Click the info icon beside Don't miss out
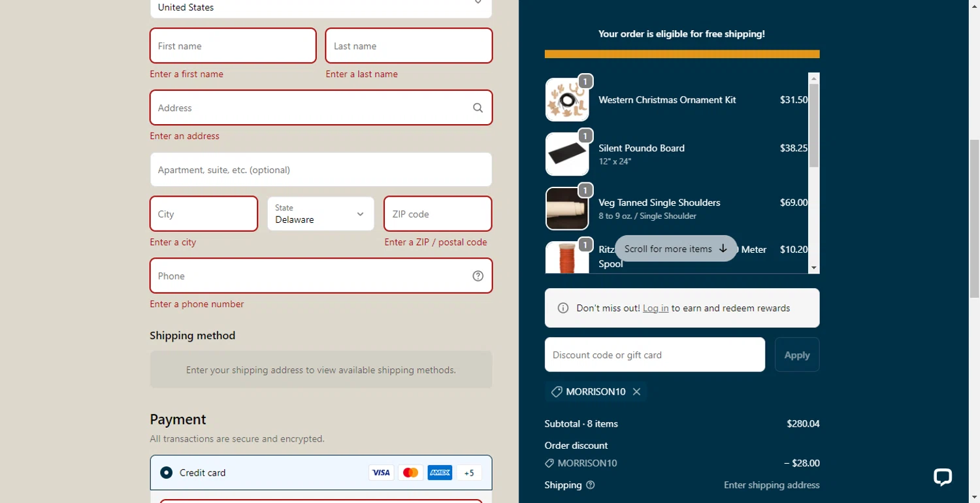This screenshot has width=980, height=503. coord(563,308)
